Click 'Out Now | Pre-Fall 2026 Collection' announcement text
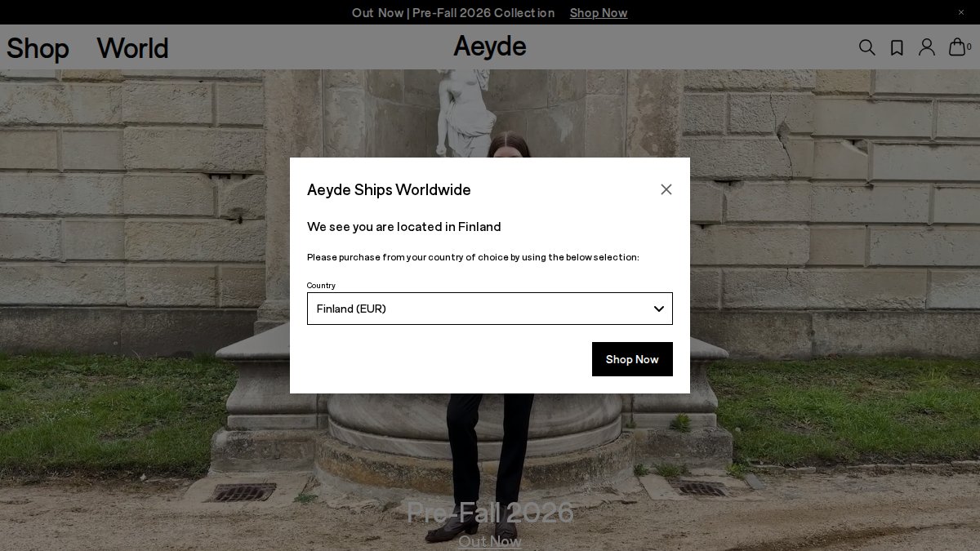Screen dimensions: 980x551 coord(453,12)
